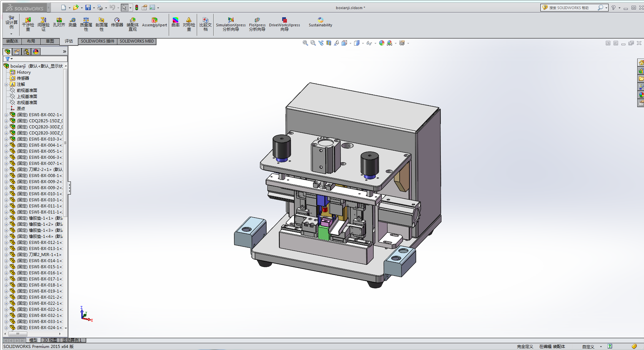The height and width of the screenshot is (350, 644).
Task: Switch to the SOLIDWORKS 插件 tab
Action: pyautogui.click(x=98, y=41)
